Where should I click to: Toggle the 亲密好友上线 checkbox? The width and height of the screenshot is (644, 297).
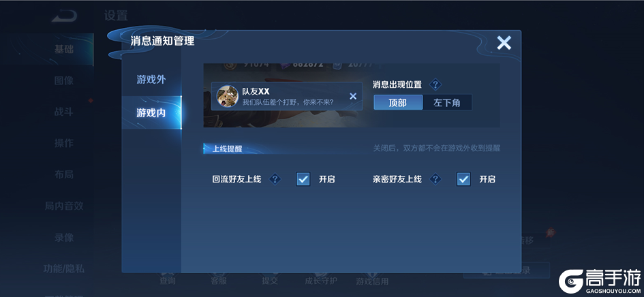[x=463, y=179]
